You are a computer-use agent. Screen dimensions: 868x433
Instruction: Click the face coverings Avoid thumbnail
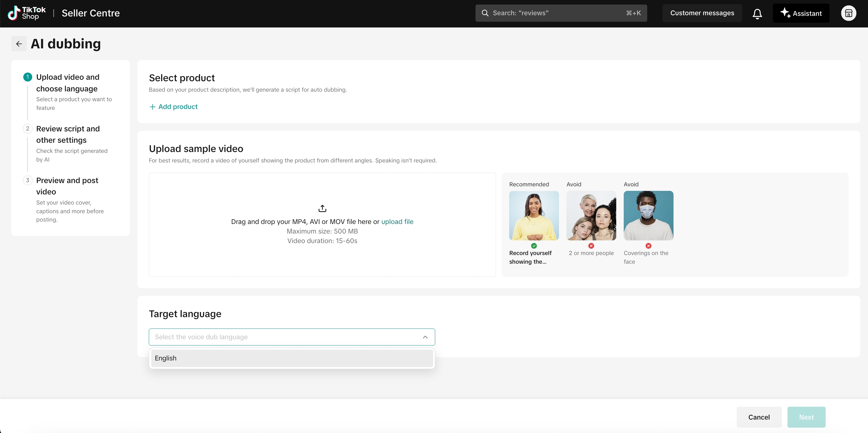click(648, 216)
